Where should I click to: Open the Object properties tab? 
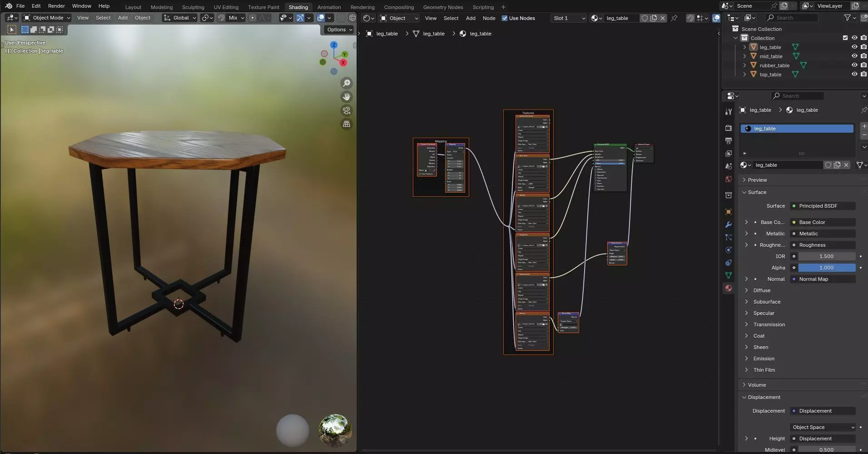coord(729,212)
